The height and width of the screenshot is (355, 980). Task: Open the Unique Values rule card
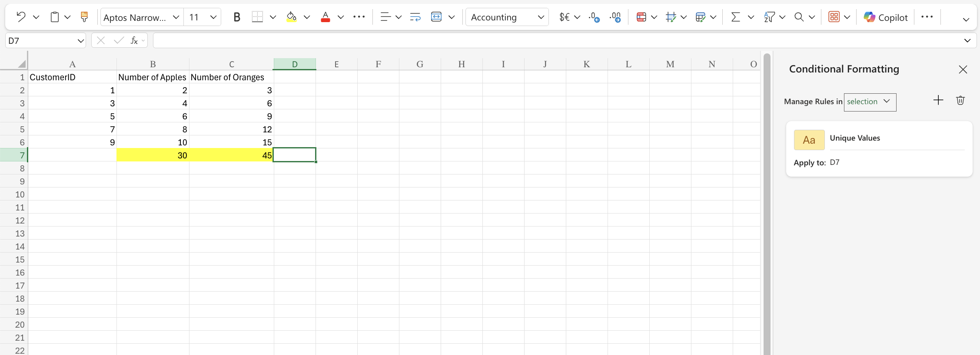click(x=879, y=149)
